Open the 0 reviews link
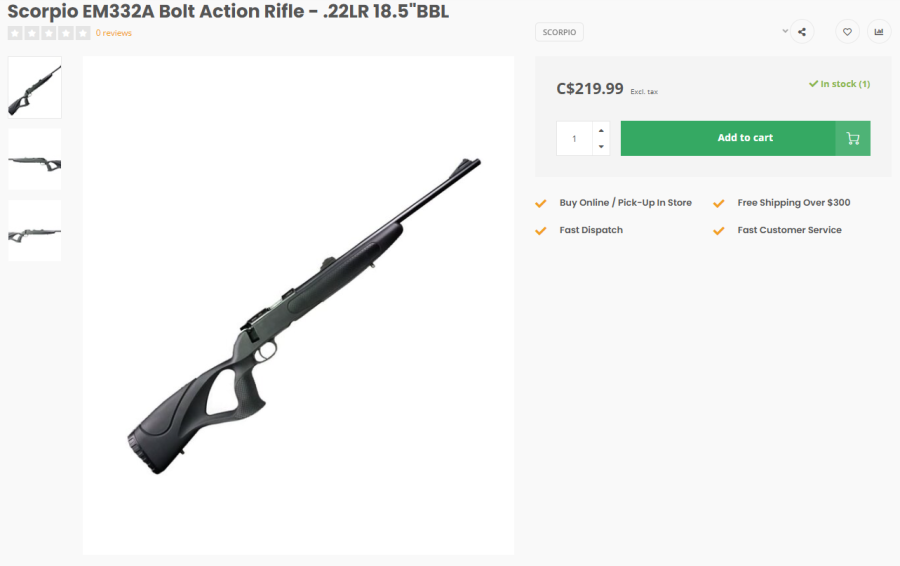Screen dimensions: 900x566 (114, 33)
